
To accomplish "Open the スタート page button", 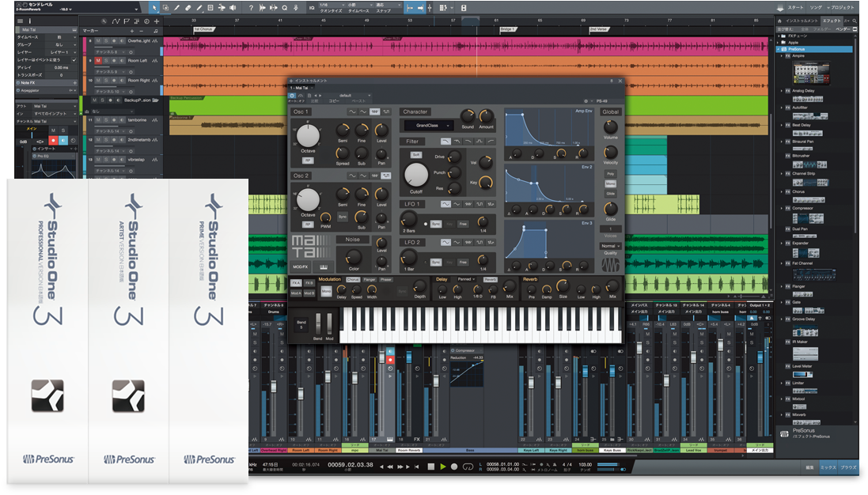I will [795, 8].
